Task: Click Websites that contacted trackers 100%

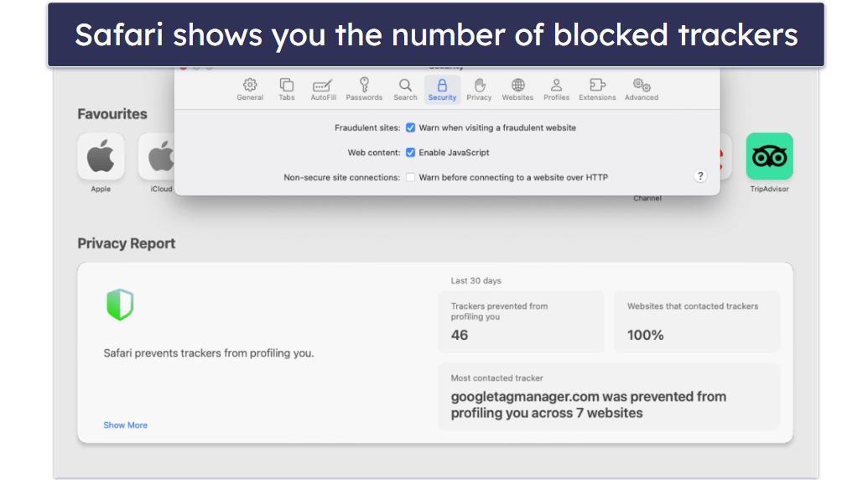Action: click(698, 322)
